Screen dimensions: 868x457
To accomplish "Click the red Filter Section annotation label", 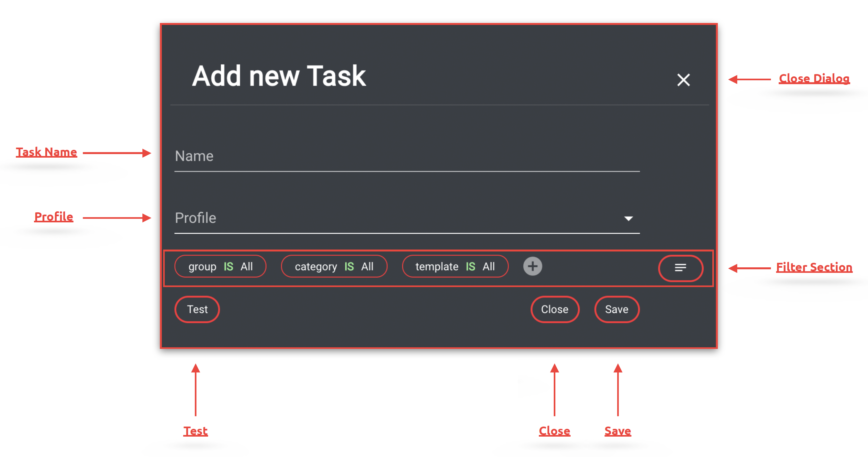I will pyautogui.click(x=814, y=267).
